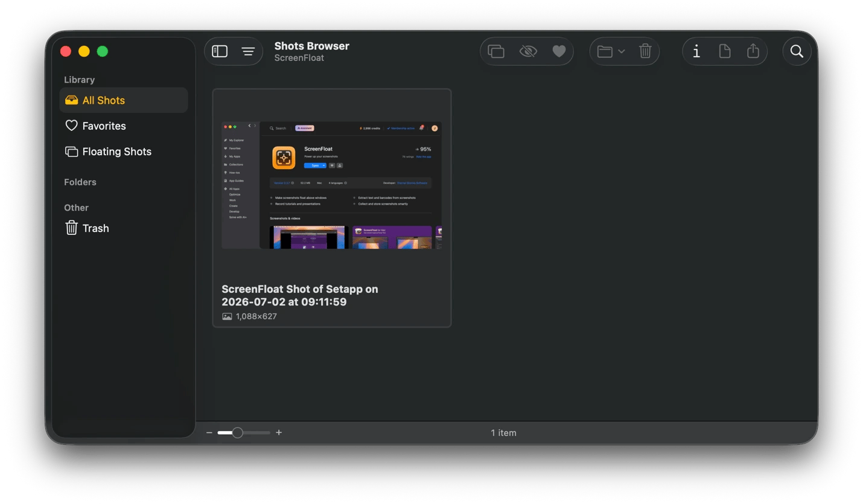Click the ScreenFloat subtitle text
The height and width of the screenshot is (504, 863).
pos(299,58)
